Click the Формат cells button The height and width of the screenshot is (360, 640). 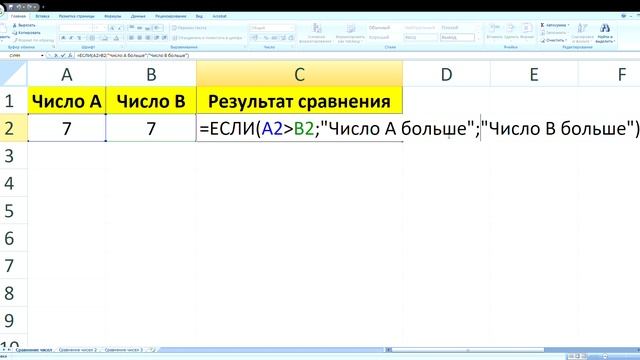527,32
